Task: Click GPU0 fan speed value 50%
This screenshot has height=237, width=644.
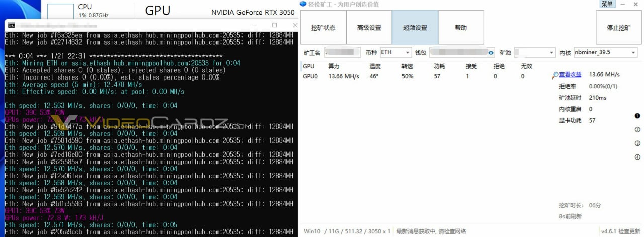Action: point(408,76)
